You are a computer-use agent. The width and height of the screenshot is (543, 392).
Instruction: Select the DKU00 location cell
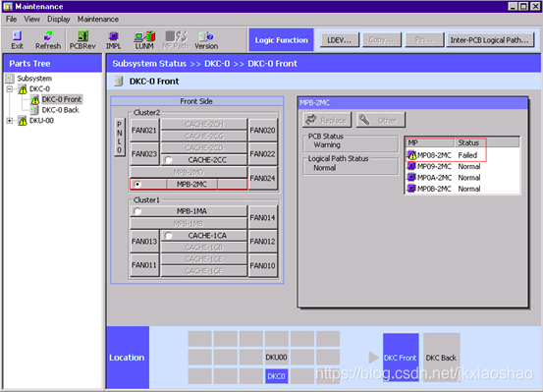[x=276, y=357]
